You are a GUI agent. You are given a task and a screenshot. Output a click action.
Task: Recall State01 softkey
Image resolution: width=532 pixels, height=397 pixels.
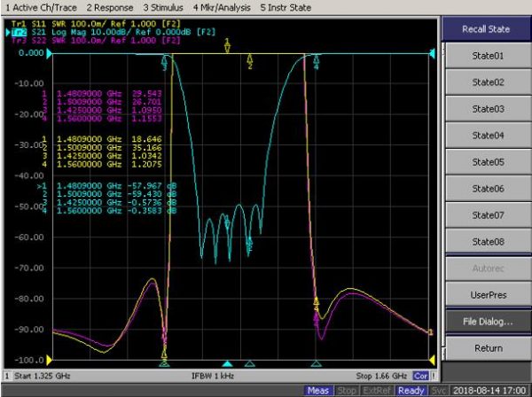pyautogui.click(x=488, y=56)
